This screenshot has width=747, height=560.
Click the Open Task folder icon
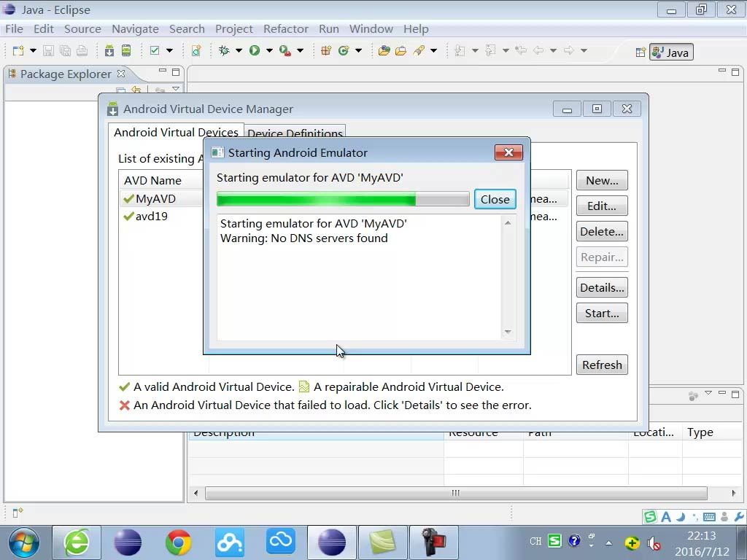coord(401,50)
